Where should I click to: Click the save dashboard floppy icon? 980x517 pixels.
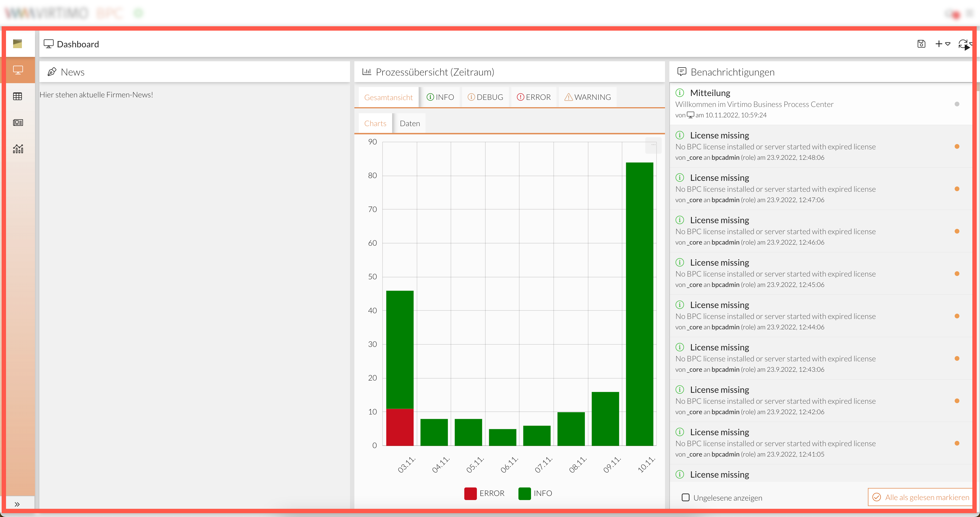click(921, 44)
